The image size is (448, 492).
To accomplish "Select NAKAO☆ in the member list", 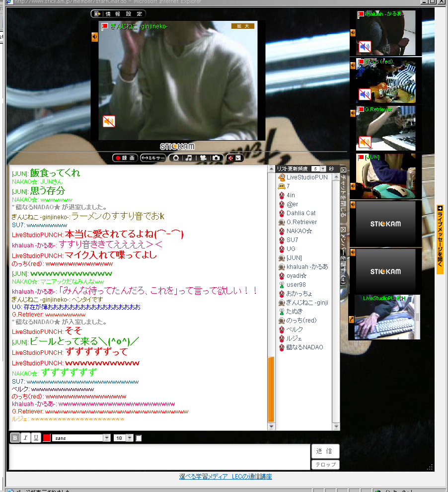I will [x=299, y=231].
